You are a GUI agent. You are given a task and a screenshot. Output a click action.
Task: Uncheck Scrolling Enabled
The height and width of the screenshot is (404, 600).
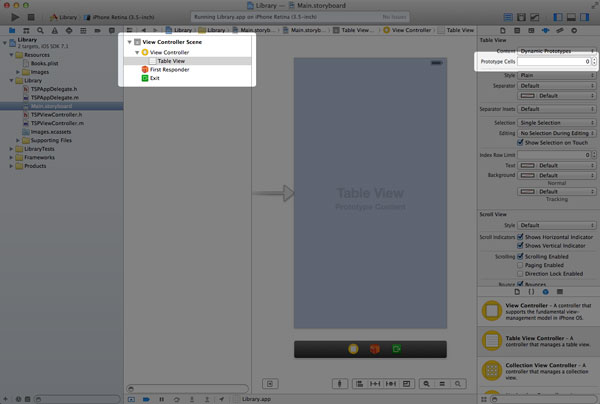tap(520, 256)
